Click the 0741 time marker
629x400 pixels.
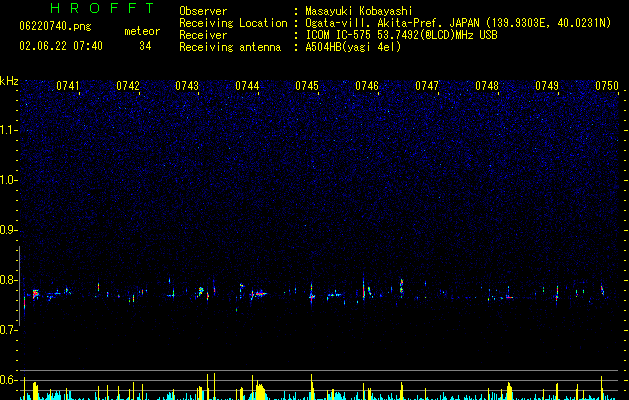tap(67, 86)
